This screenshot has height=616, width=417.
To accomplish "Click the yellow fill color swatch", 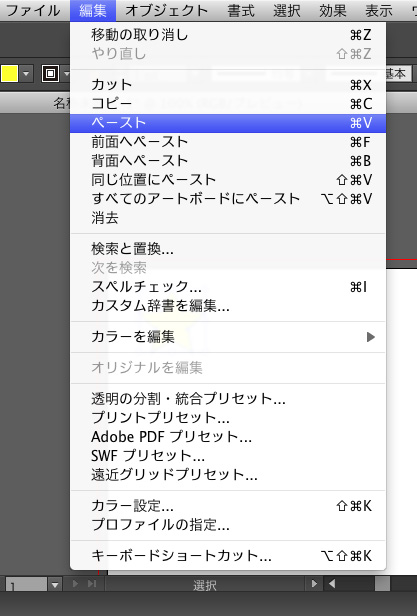I will (x=9, y=73).
